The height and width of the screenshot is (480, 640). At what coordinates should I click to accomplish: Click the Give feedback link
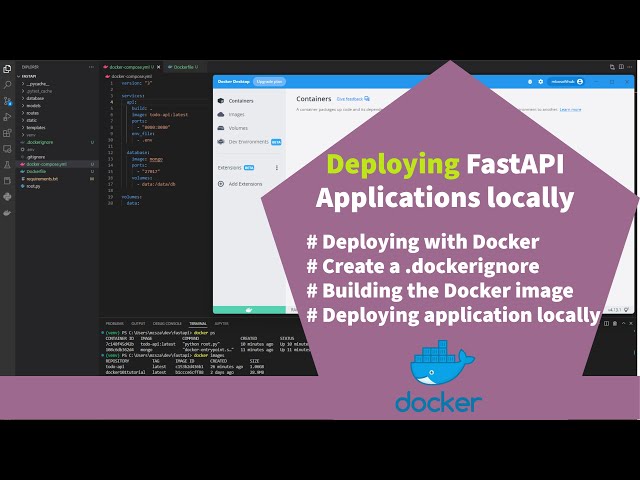coord(353,99)
